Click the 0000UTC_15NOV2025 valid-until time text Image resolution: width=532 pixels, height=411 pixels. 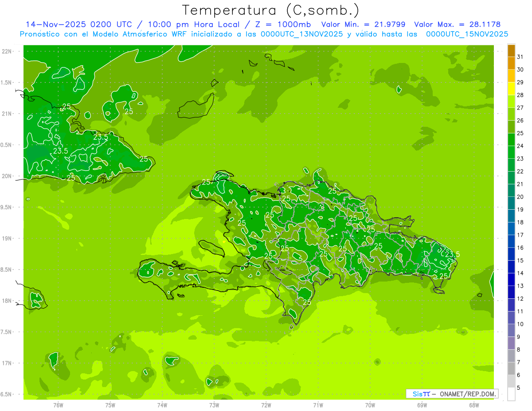tap(466, 34)
